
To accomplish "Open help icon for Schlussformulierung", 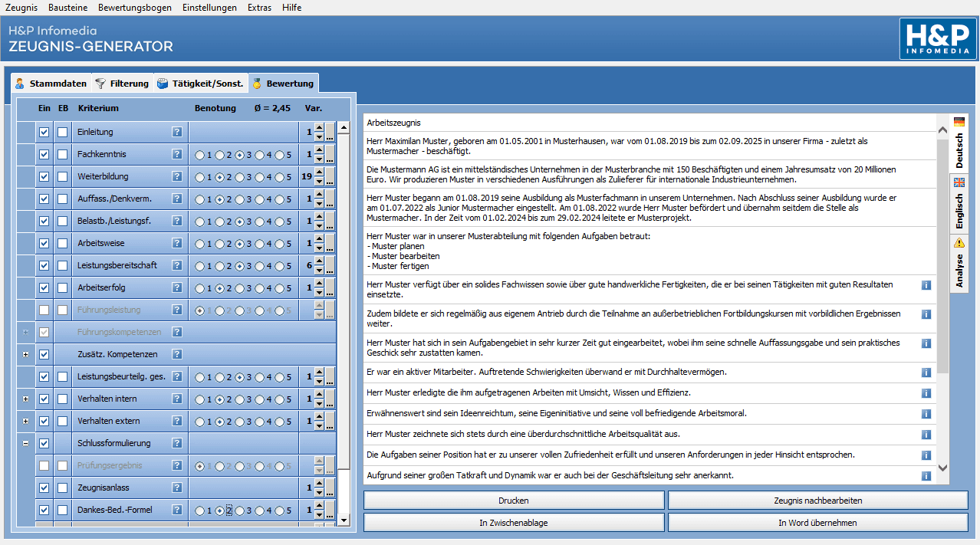I will pyautogui.click(x=176, y=443).
